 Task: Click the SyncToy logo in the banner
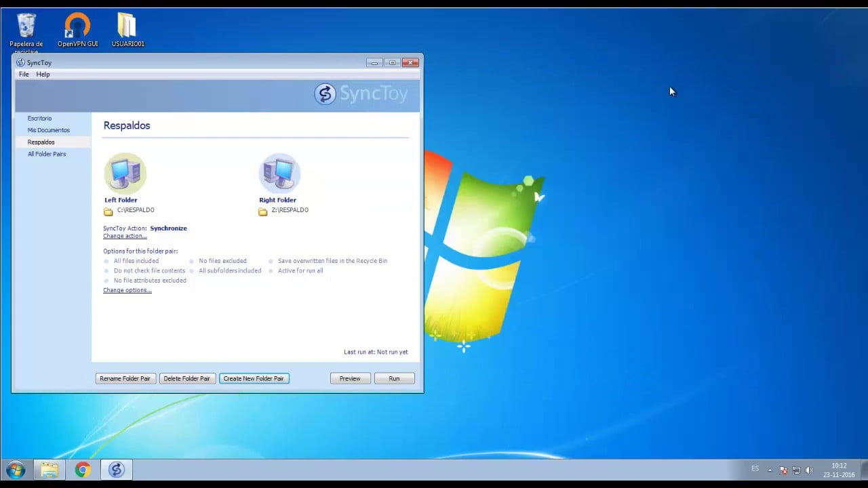point(361,94)
